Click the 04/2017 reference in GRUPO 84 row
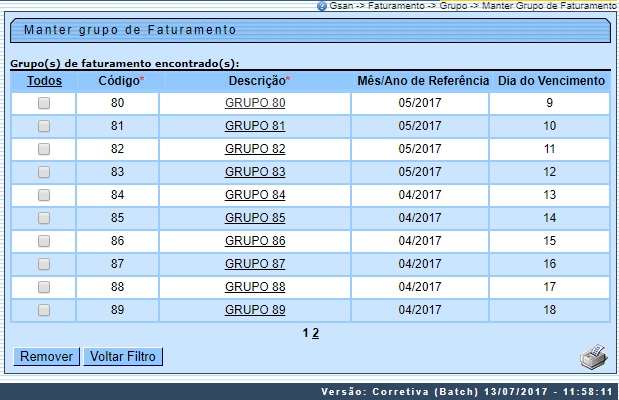The width and height of the screenshot is (619, 400). tap(420, 195)
